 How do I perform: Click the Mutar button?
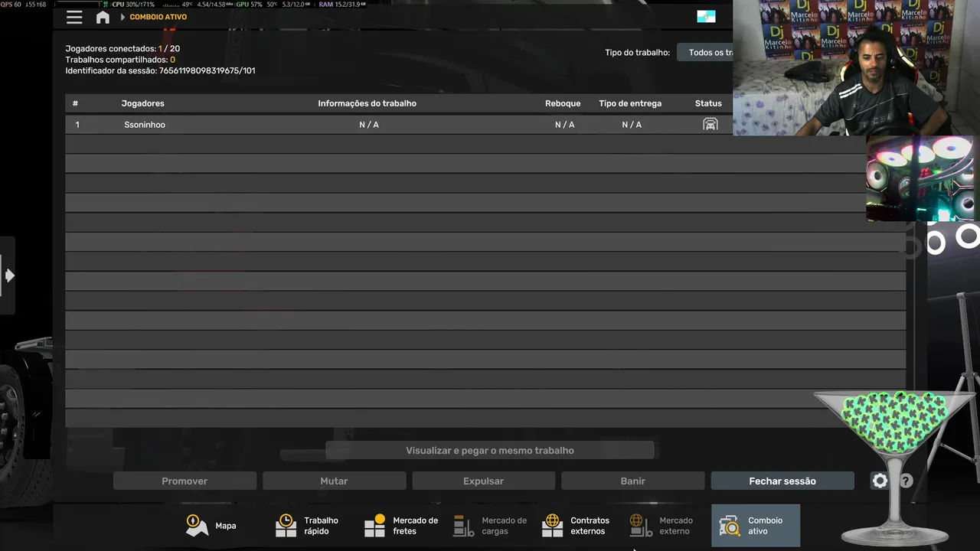coord(334,481)
